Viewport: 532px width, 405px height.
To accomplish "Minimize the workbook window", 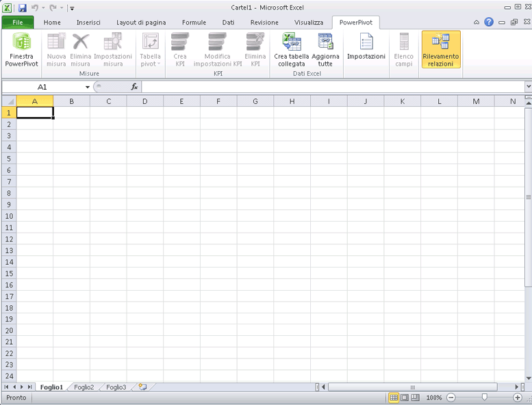I will (x=501, y=23).
